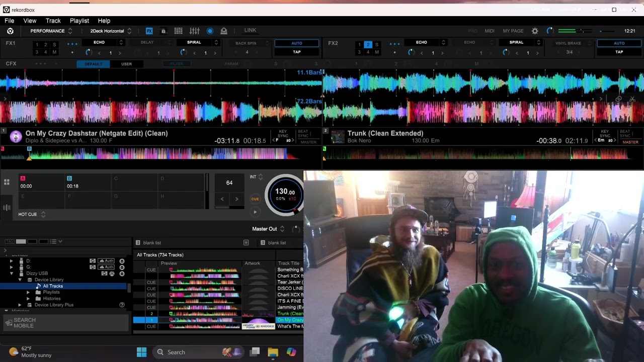Open File Explorer from taskbar
The height and width of the screenshot is (362, 644).
point(273,352)
